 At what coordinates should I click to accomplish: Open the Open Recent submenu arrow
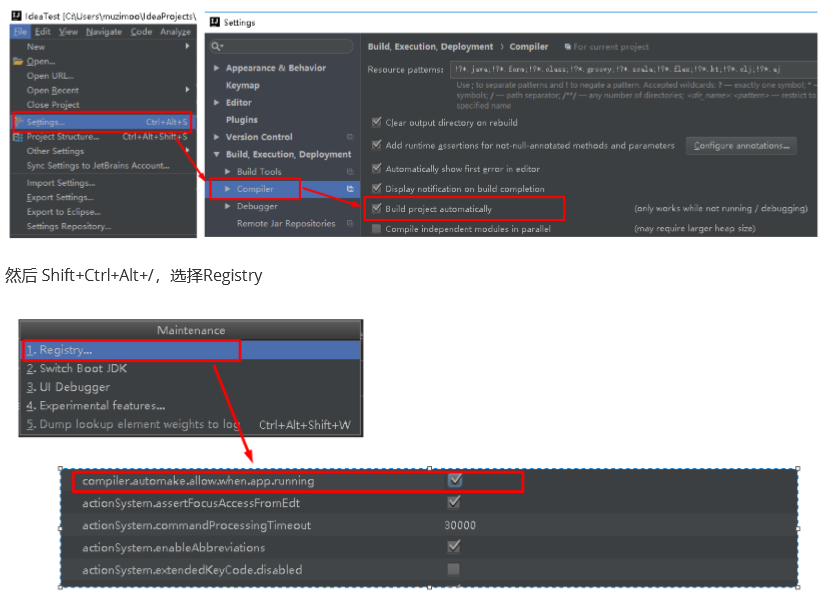188,89
